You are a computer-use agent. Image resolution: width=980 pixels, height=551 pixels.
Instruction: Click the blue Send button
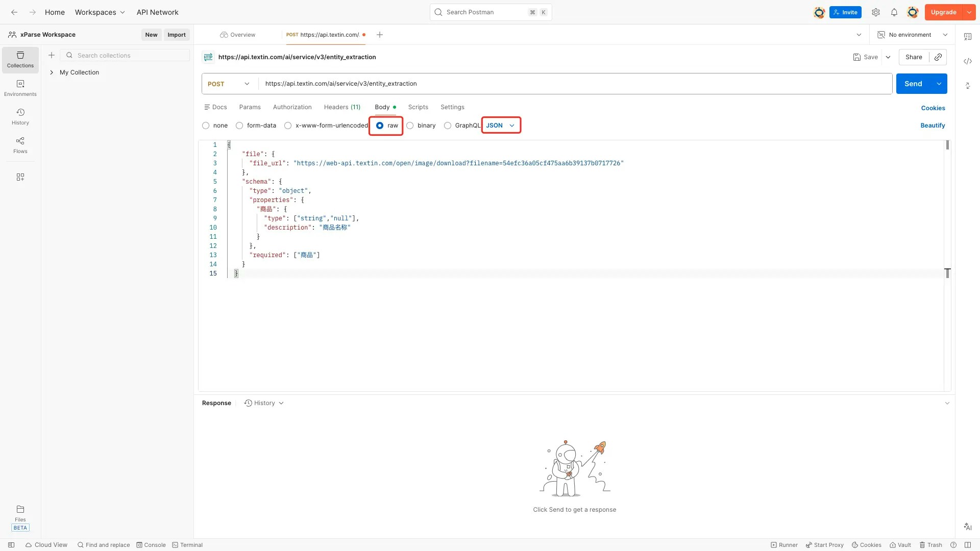pyautogui.click(x=913, y=84)
